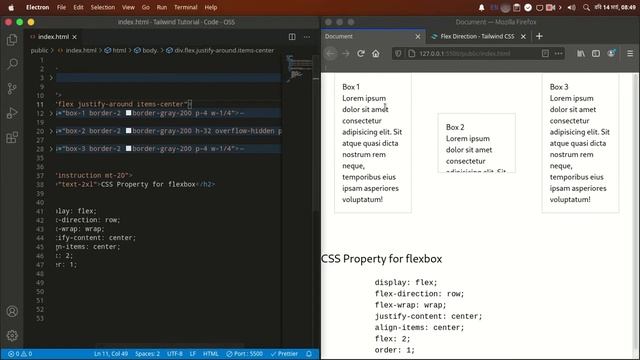Select the public breadcrumb segment
The height and width of the screenshot is (360, 640).
pyautogui.click(x=39, y=50)
